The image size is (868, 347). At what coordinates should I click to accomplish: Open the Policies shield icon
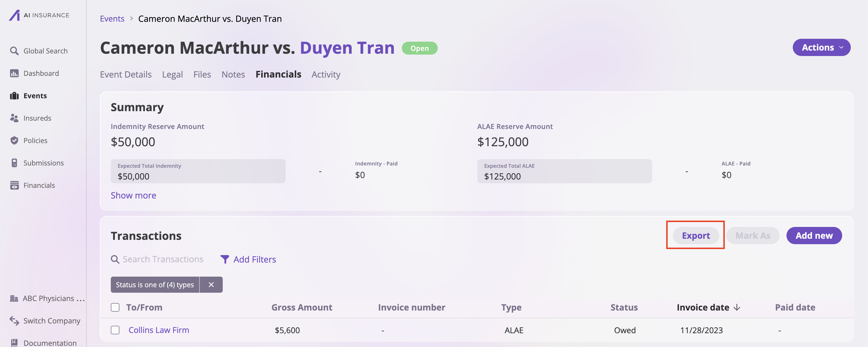point(14,140)
